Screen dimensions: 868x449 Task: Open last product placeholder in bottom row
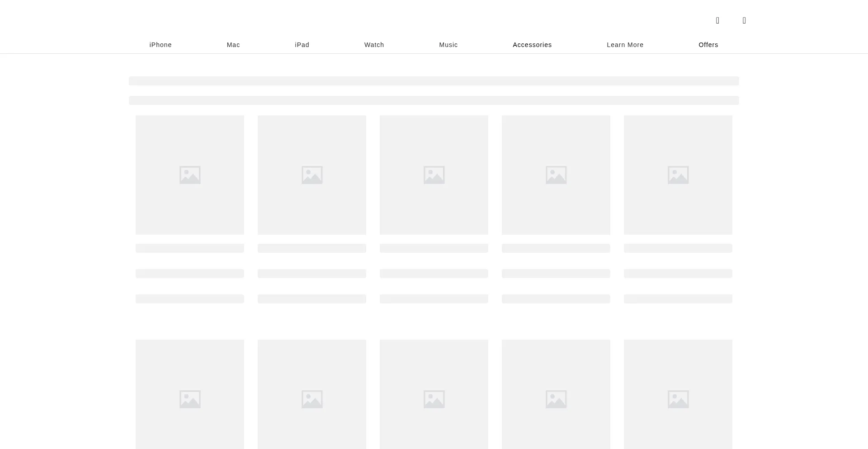click(x=678, y=394)
